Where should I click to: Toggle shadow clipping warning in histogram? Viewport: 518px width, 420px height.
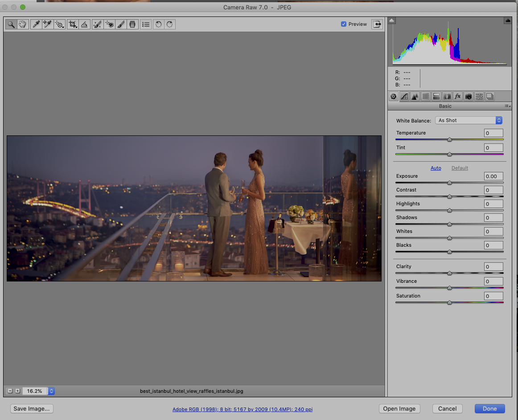(391, 20)
